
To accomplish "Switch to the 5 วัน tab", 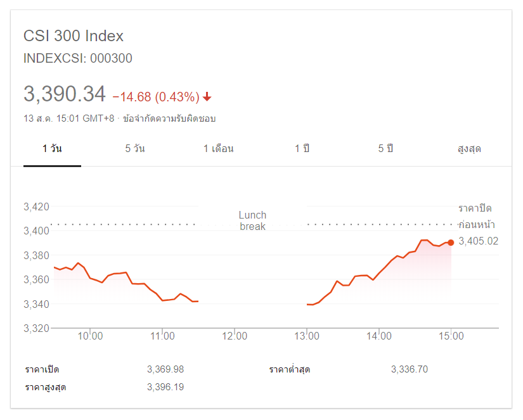I will click(x=135, y=149).
